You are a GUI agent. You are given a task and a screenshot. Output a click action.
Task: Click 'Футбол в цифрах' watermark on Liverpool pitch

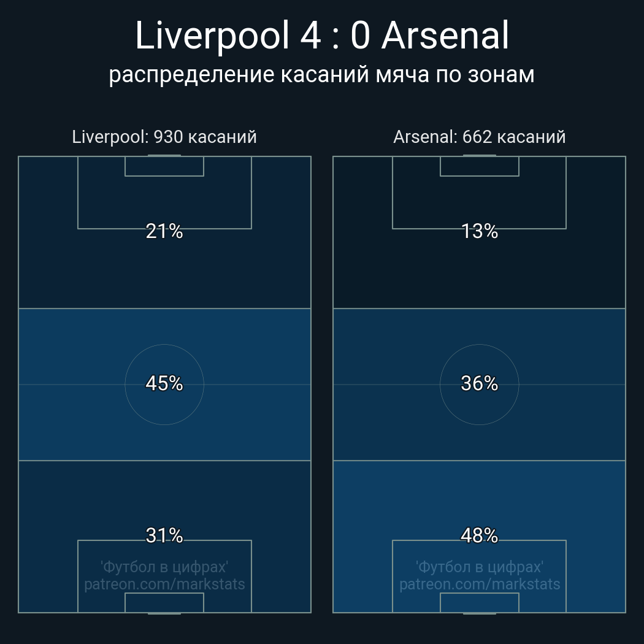[x=164, y=567]
